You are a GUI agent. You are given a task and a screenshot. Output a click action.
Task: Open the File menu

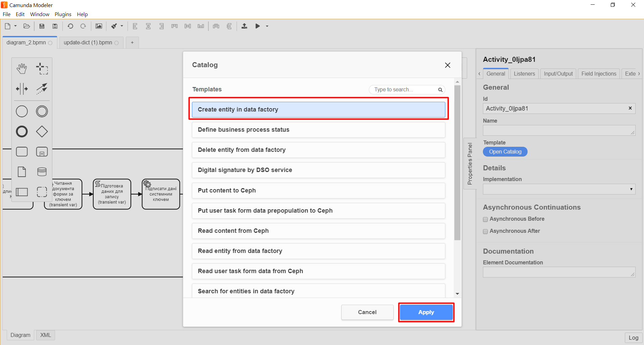tap(6, 14)
